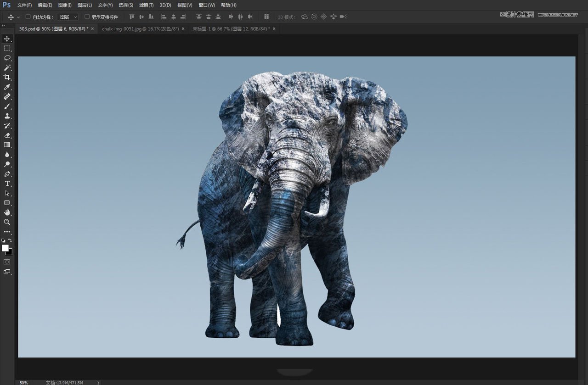The image size is (588, 385).
Task: Expand the Move tool preset picker arrow
Action: coord(18,17)
